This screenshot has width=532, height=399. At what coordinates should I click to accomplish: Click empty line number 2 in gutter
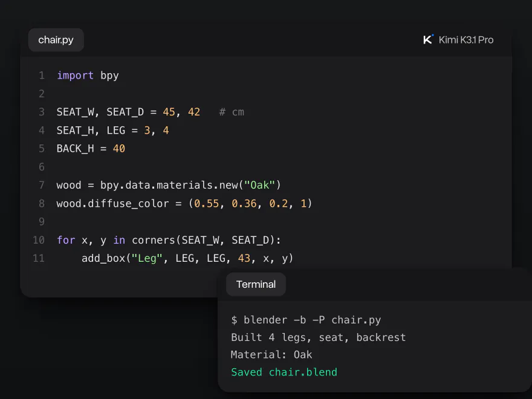click(42, 94)
